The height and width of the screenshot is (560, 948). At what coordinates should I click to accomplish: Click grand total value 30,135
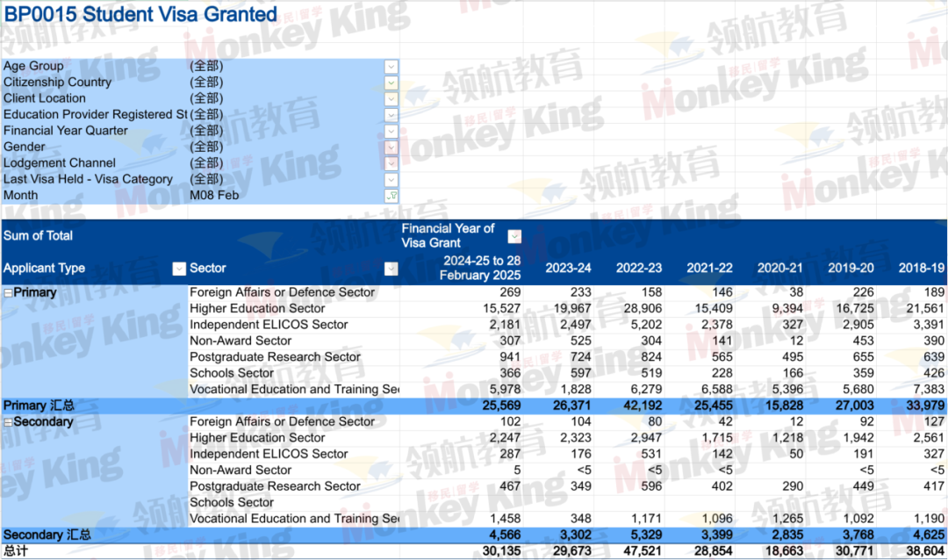501,551
